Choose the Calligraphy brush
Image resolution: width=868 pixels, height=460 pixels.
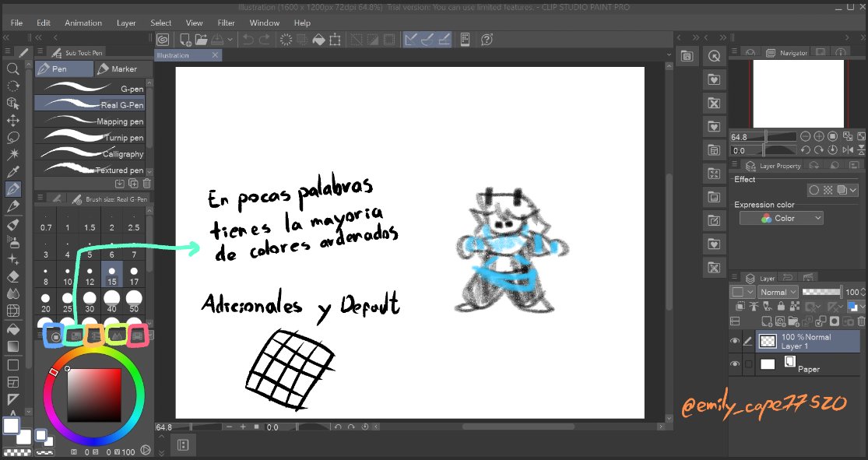(90, 153)
